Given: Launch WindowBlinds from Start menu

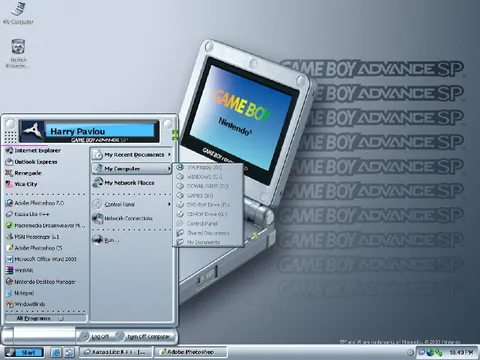Looking at the screenshot, I should point(25,304).
